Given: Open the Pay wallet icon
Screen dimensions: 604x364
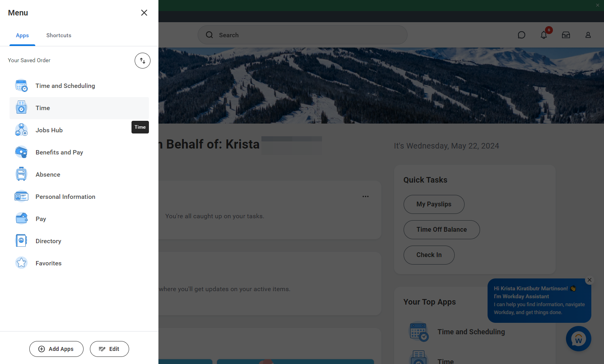Looking at the screenshot, I should [x=21, y=219].
